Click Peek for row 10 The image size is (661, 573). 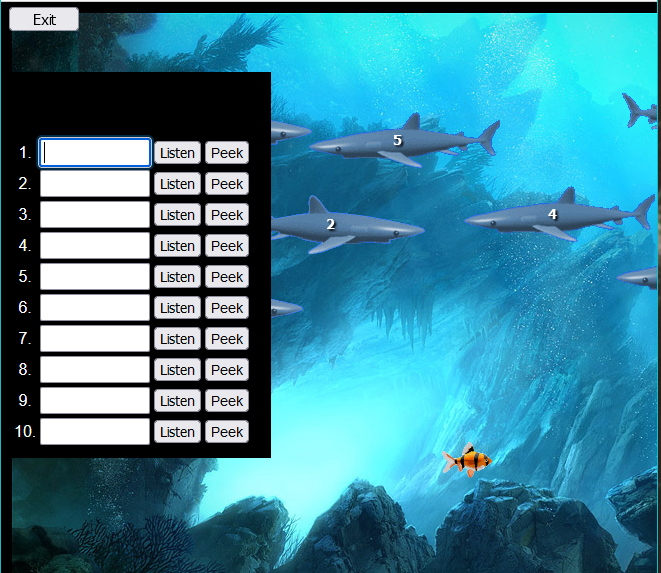227,432
